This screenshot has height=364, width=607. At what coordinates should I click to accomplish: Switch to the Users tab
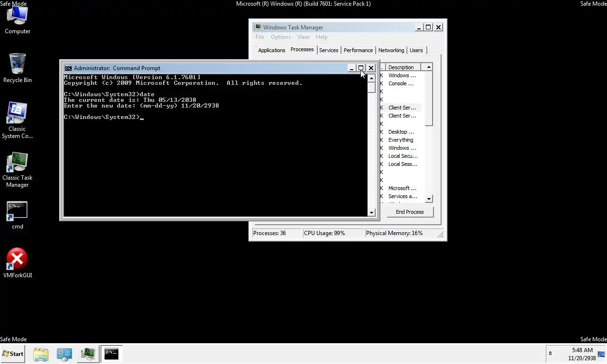[x=416, y=50]
